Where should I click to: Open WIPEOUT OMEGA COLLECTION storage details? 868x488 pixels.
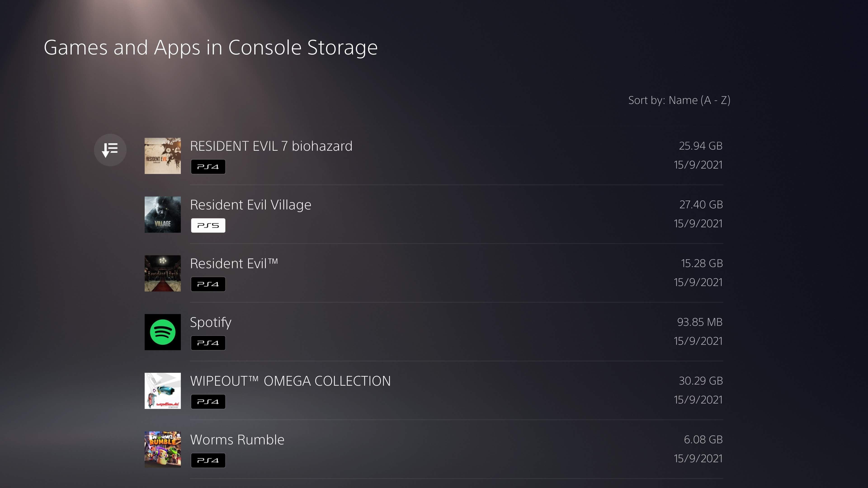[x=438, y=391]
